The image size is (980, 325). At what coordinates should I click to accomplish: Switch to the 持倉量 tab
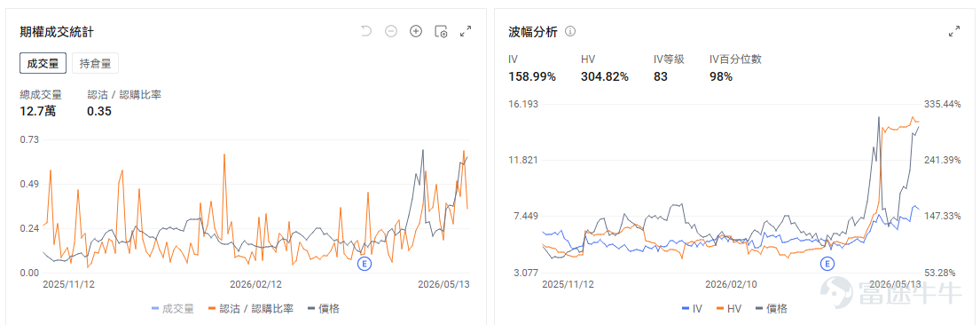[x=95, y=63]
